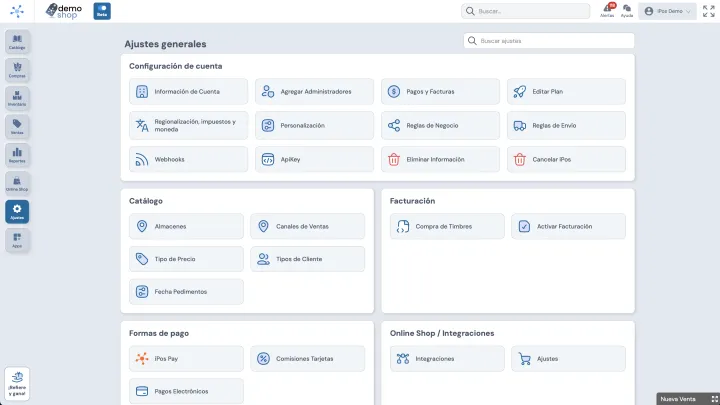
Task: Expand the iPos Demo account dropdown
Action: [668, 11]
